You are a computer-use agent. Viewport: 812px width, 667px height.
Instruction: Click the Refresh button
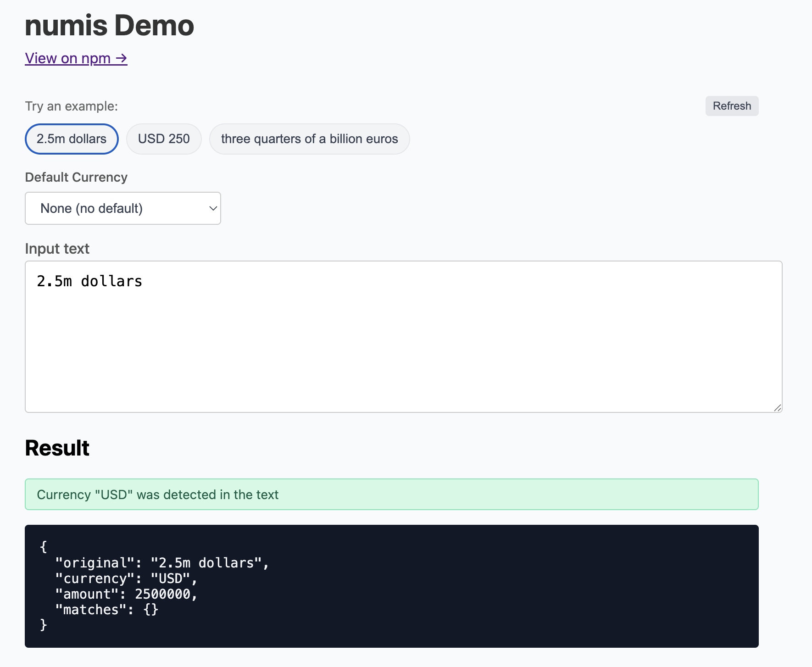click(731, 106)
